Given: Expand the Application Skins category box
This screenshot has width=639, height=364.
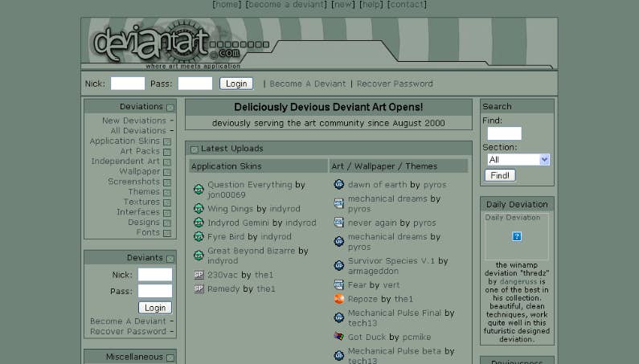Looking at the screenshot, I should pos(167,142).
